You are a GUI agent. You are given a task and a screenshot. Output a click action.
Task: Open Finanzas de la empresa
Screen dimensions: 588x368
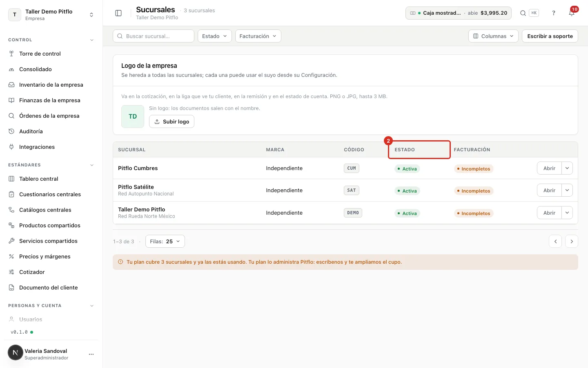[x=51, y=100]
